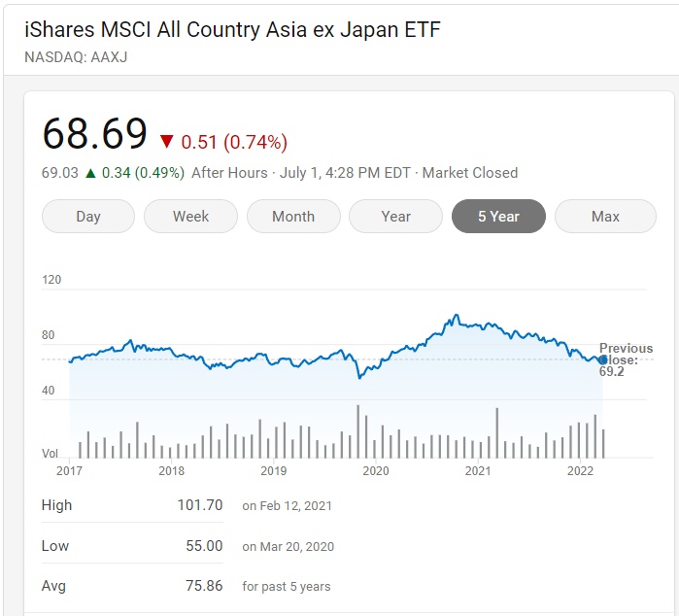Click the ETF title heading
The image size is (679, 616).
[x=232, y=30]
